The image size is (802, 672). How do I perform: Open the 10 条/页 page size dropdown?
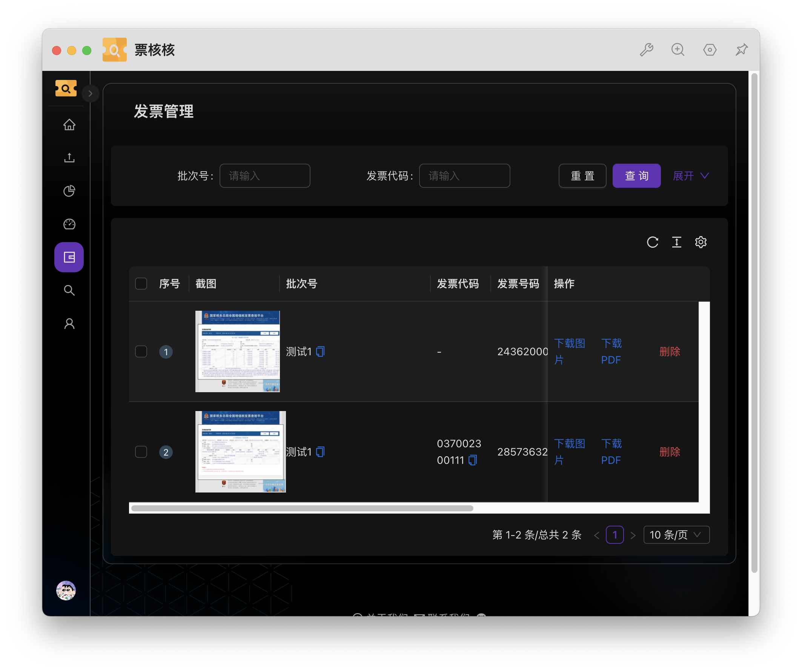(x=676, y=535)
